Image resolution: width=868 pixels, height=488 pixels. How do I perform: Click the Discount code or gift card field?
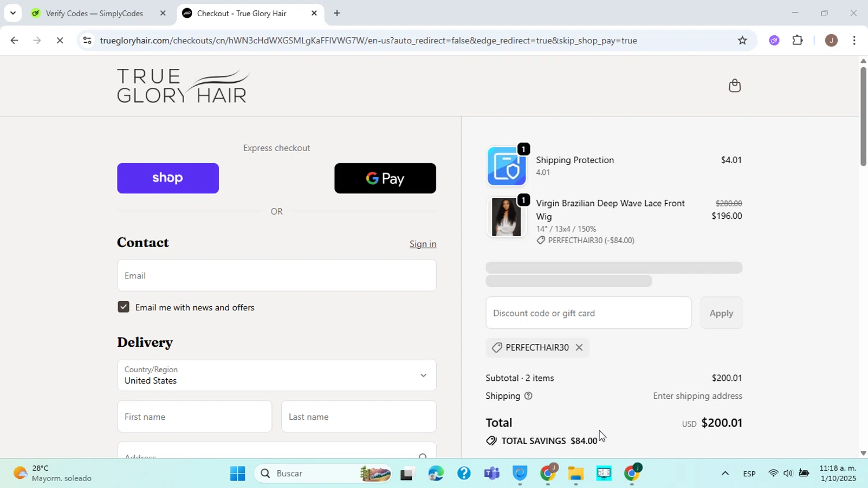tap(589, 313)
